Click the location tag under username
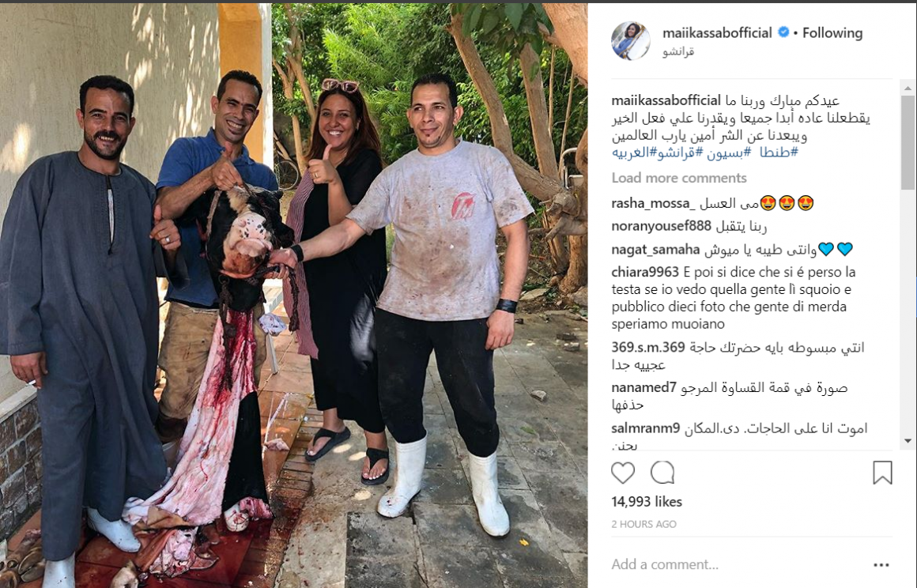The width and height of the screenshot is (917, 588). click(678, 51)
